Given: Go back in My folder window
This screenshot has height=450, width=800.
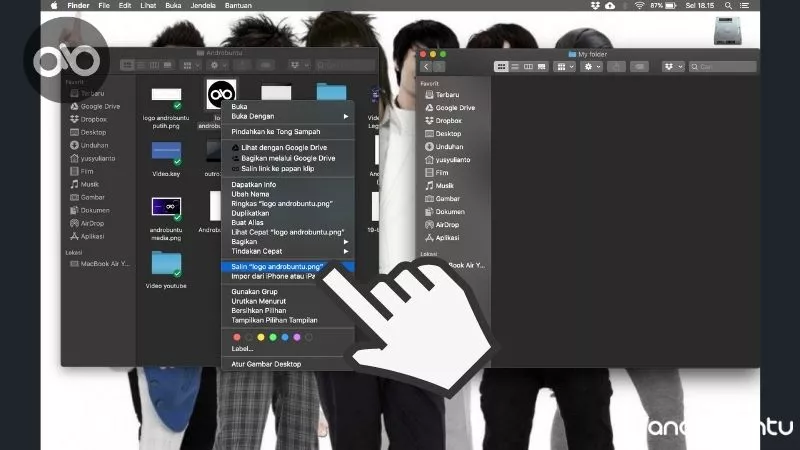Looking at the screenshot, I should [x=426, y=67].
